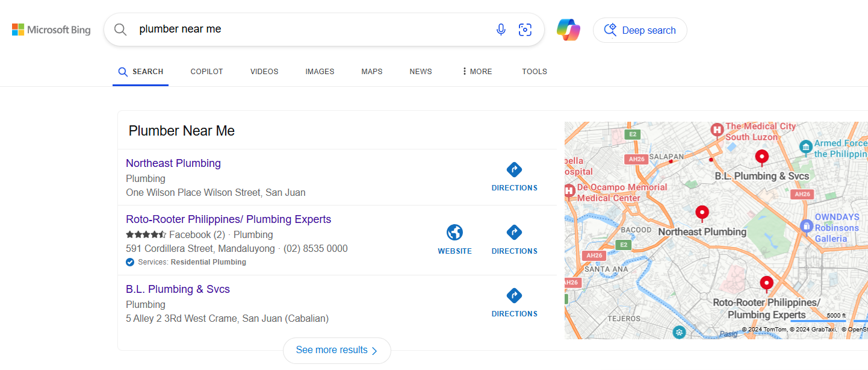868x370 pixels.
Task: Click address 'One Wilson Place Wilson Street, San Juan'
Action: [x=215, y=193]
